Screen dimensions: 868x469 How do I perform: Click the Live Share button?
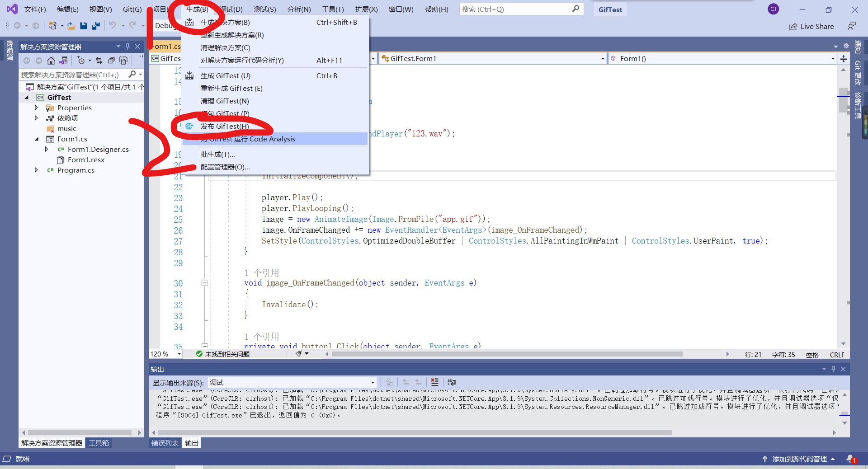811,26
